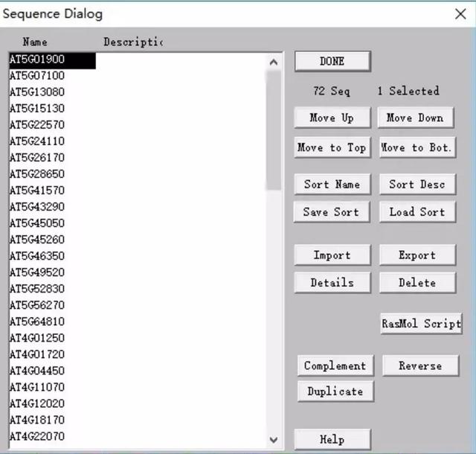Select sequence AT5G45050

coord(37,223)
